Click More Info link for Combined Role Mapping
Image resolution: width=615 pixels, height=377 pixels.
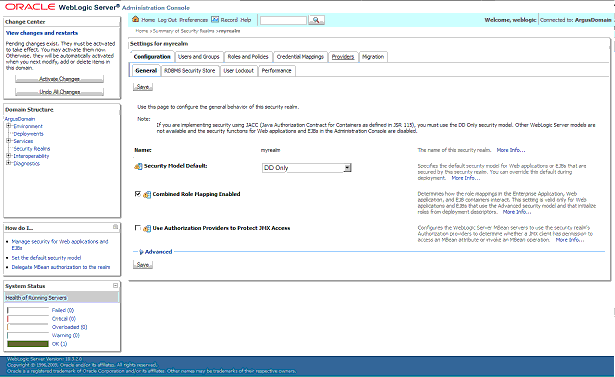517,212
